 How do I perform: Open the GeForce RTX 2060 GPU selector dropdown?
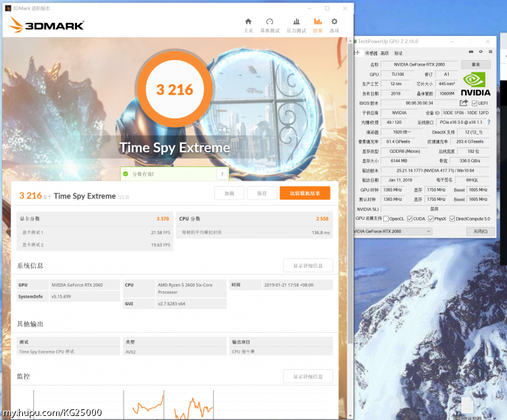tap(393, 231)
